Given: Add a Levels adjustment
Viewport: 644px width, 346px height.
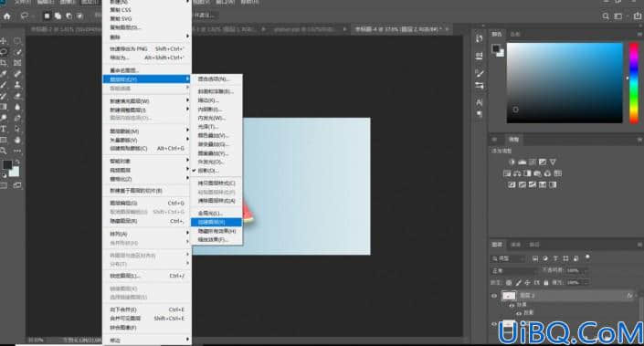Looking at the screenshot, I should point(522,163).
